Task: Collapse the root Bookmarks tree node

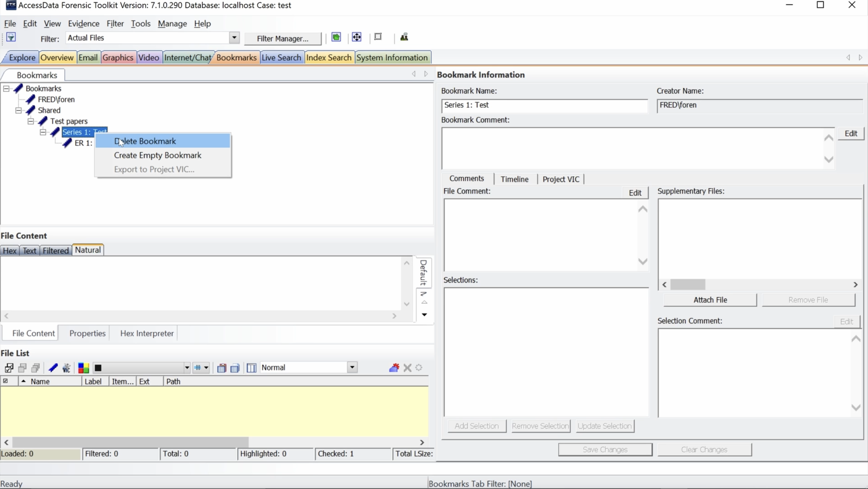Action: click(6, 89)
